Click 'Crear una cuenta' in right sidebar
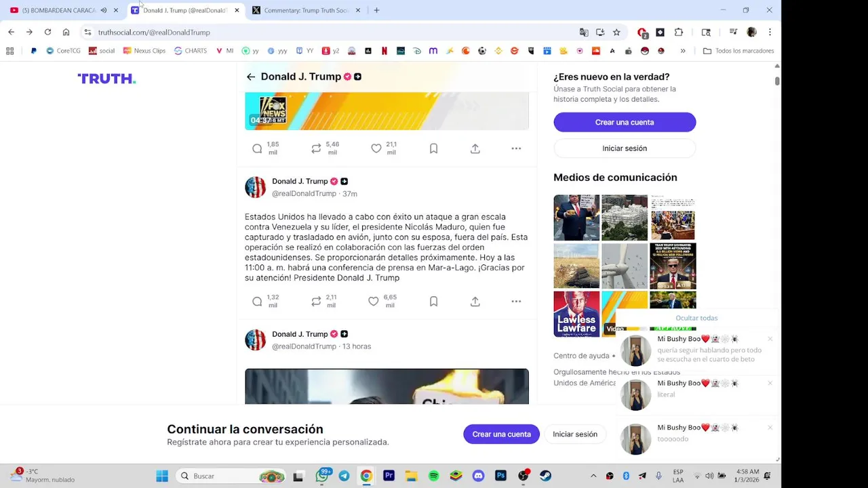The height and width of the screenshot is (488, 868). point(625,122)
